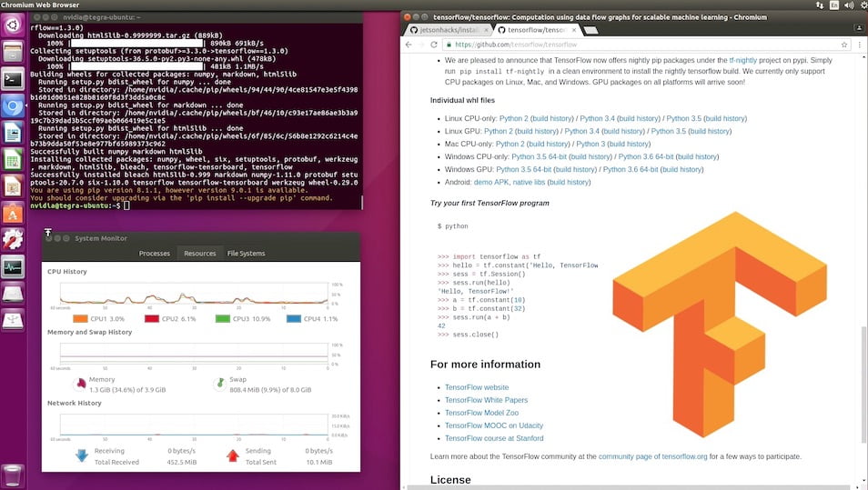The image size is (868, 490).
Task: Open the Terminal icon in the launcher
Action: click(13, 80)
